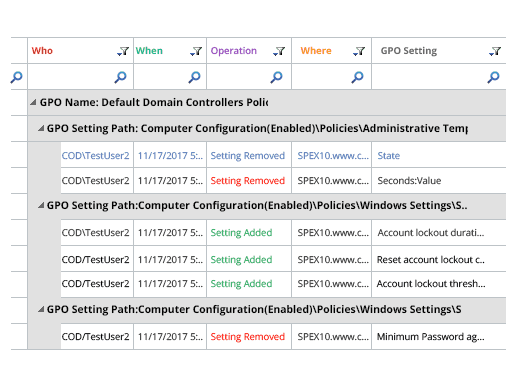Click the search magnifier in the leftmost narrow column
The height and width of the screenshot is (382, 520).
[x=16, y=77]
